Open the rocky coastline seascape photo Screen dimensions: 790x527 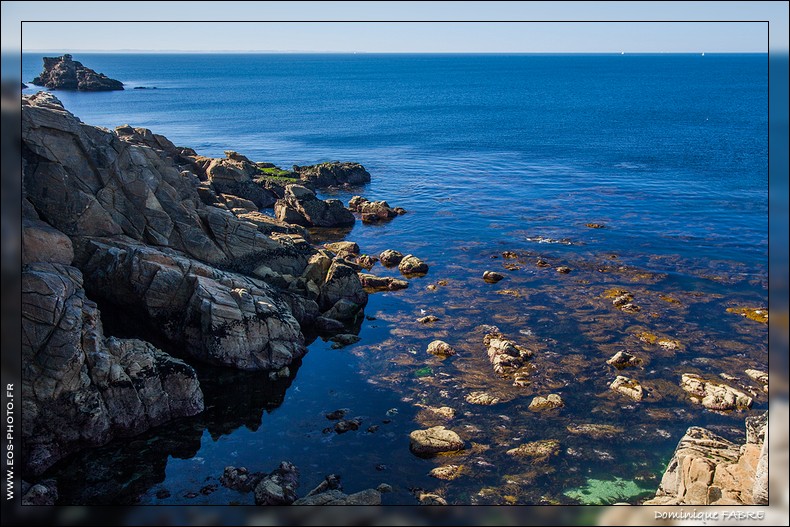(395, 264)
